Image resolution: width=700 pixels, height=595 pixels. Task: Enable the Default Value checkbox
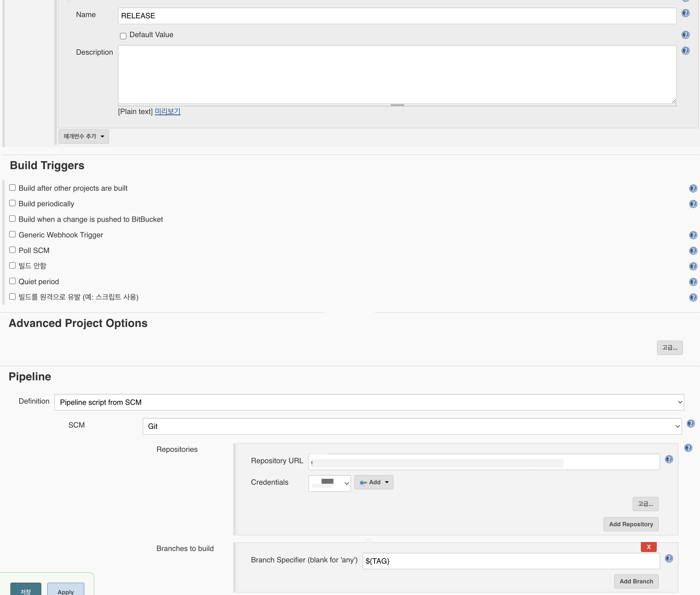pos(123,36)
